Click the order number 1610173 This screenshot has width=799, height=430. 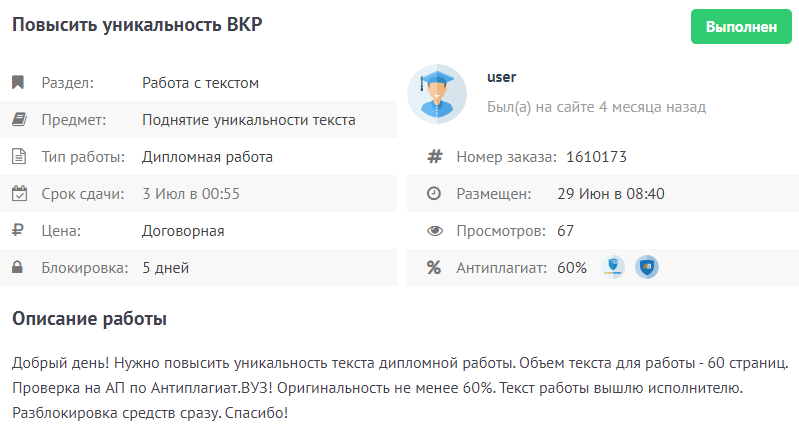pyautogui.click(x=596, y=157)
